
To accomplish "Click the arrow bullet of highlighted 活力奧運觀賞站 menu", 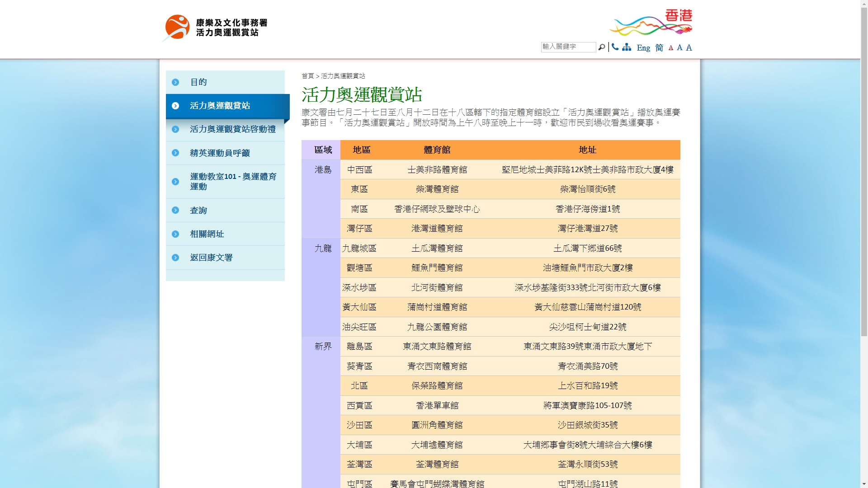I will tap(175, 106).
